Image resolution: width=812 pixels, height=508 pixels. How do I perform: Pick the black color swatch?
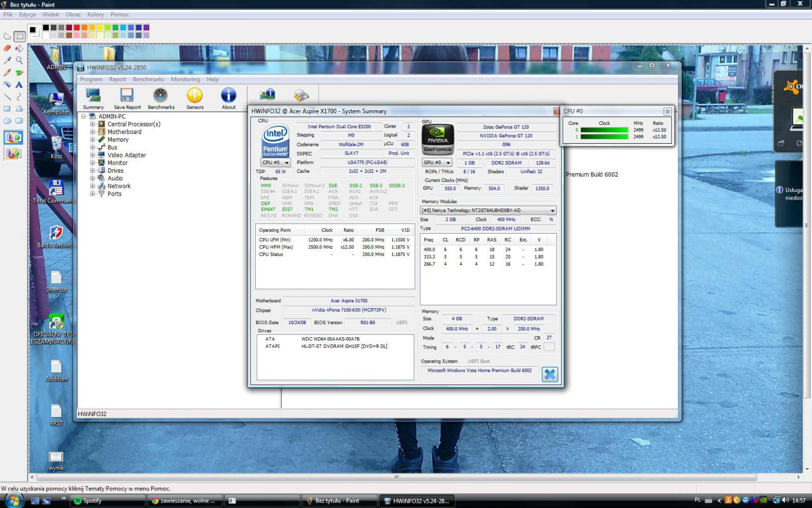[x=46, y=27]
